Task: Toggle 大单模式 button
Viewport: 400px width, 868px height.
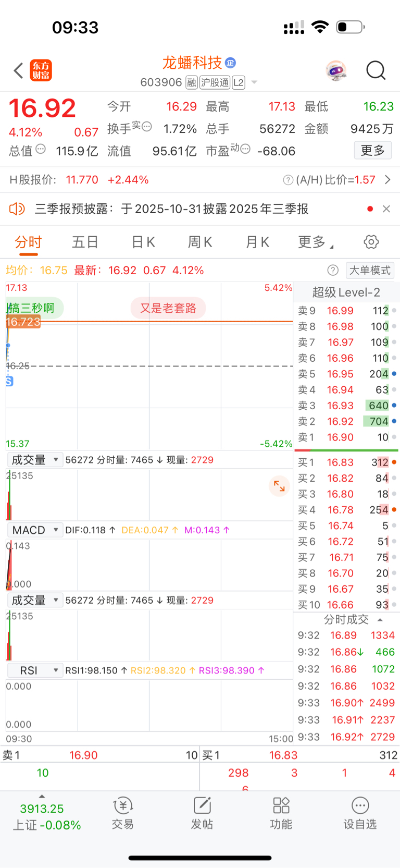Action: [x=370, y=270]
